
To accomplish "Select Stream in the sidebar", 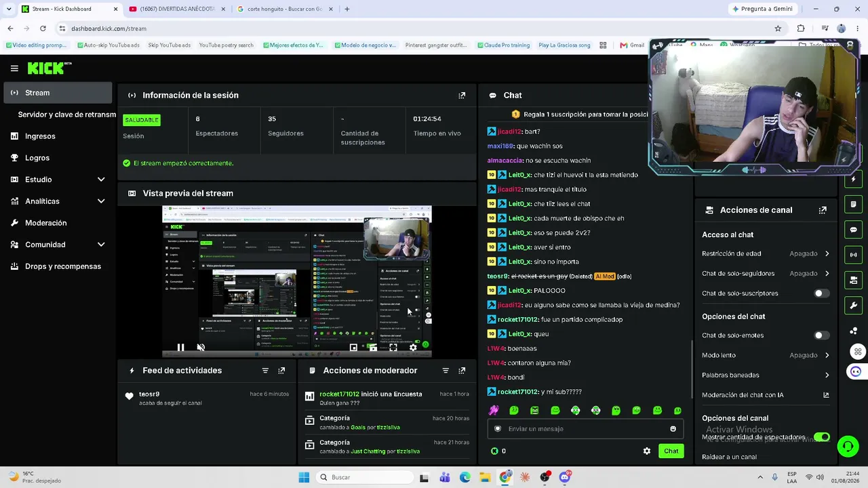I will 58,93.
